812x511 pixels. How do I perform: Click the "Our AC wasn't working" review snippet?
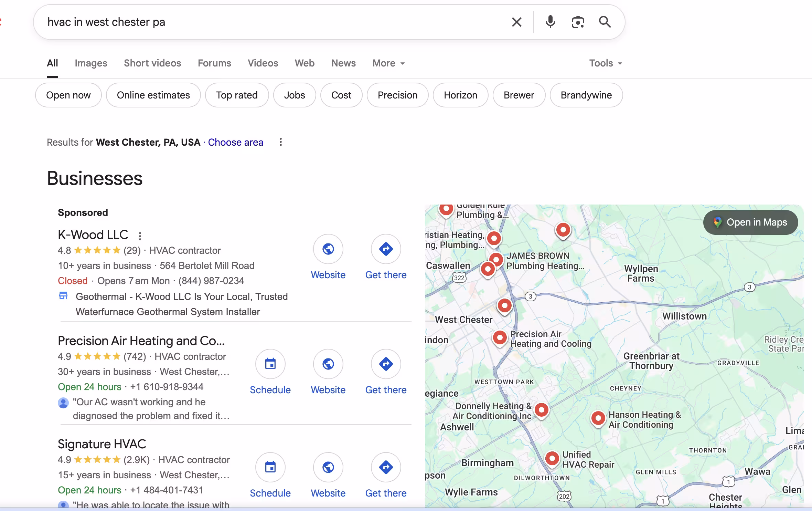coord(151,409)
